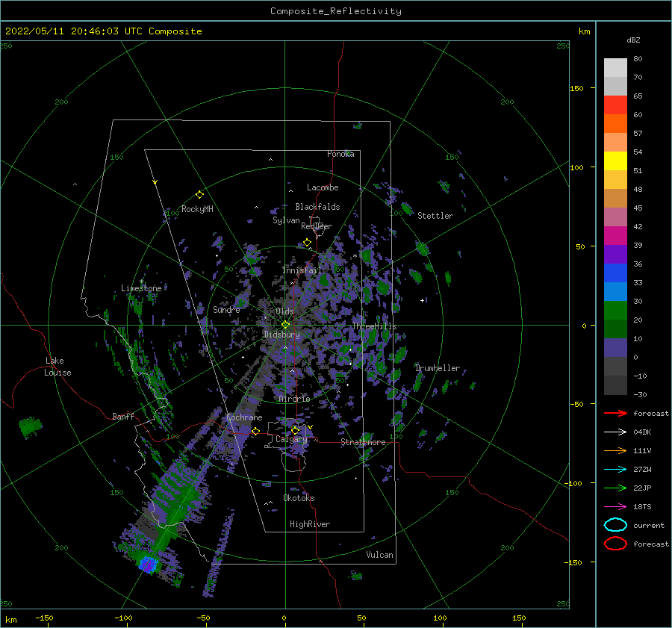Image resolution: width=672 pixels, height=628 pixels.
Task: Click the '04DK' legend text
Action: [642, 432]
